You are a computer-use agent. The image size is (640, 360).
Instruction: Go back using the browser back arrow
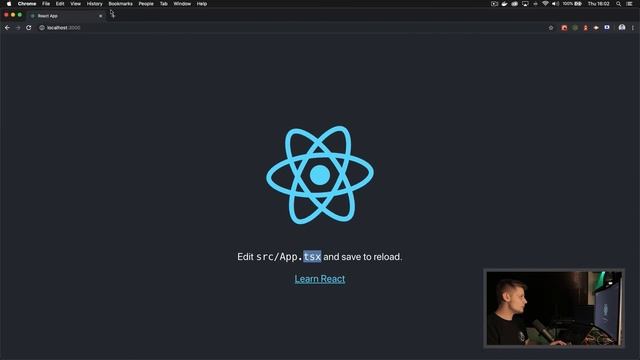(7, 28)
